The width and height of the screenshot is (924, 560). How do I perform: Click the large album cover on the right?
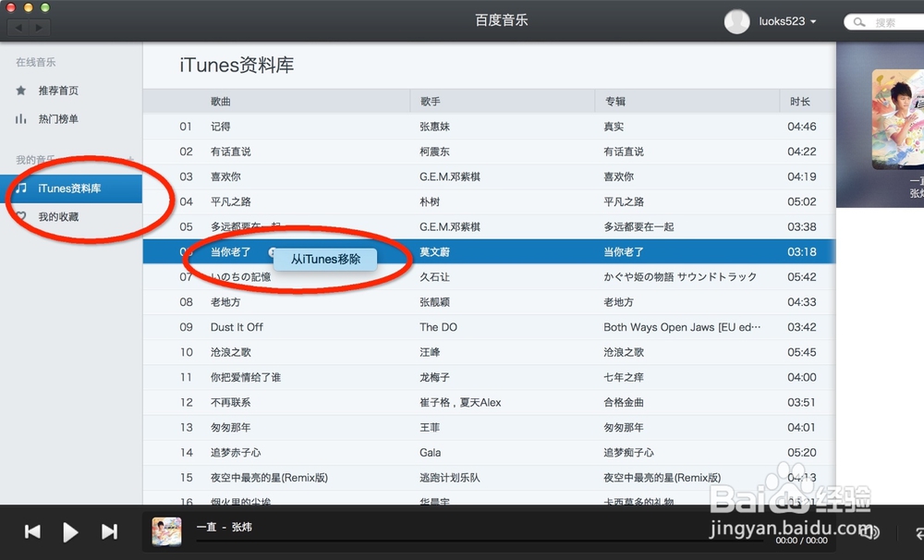(x=898, y=119)
